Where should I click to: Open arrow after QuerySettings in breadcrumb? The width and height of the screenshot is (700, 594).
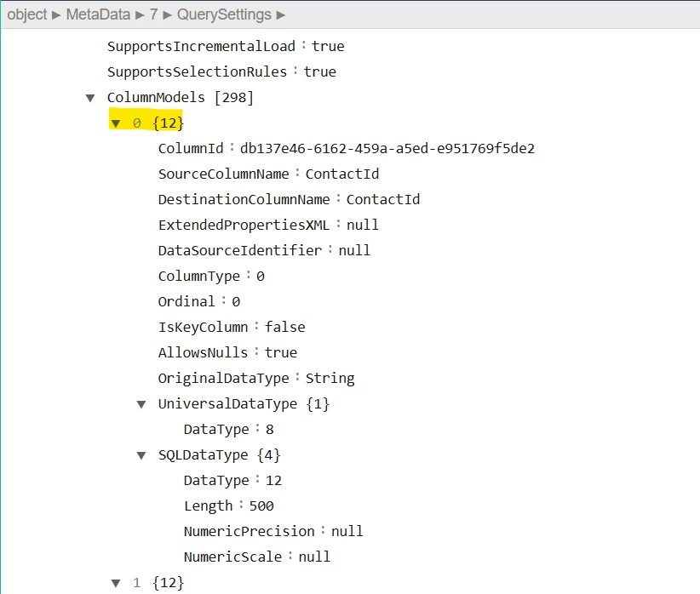(281, 15)
